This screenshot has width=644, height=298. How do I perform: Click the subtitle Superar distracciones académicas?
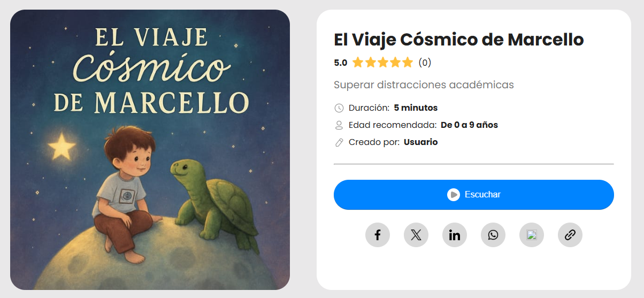(x=424, y=85)
